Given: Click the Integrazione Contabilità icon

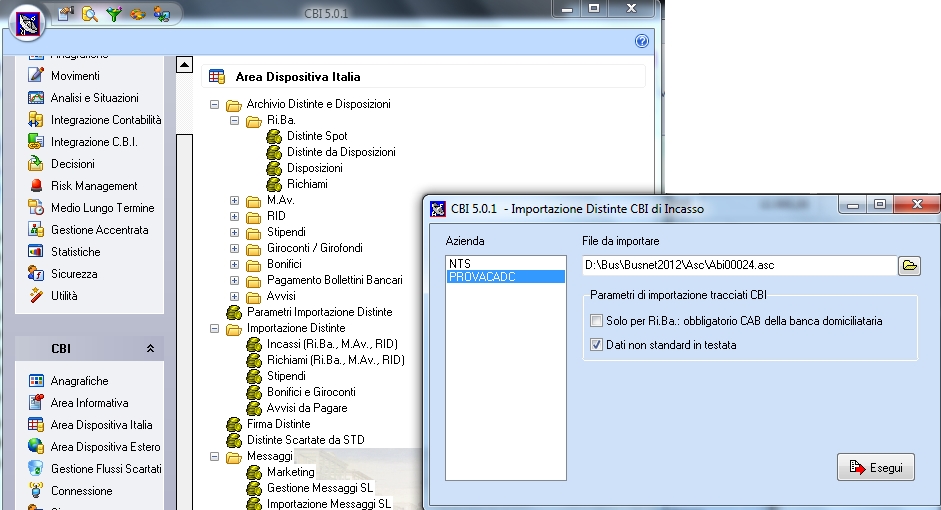Looking at the screenshot, I should pos(36,119).
